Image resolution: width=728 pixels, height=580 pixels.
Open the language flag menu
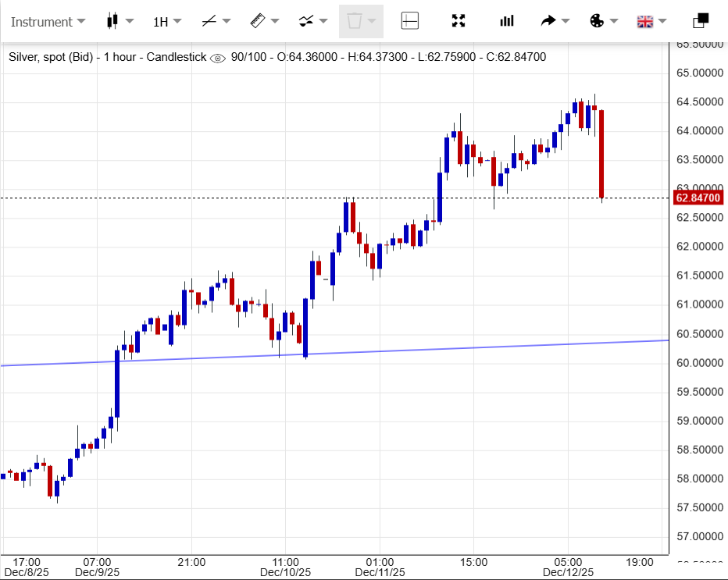[x=645, y=21]
